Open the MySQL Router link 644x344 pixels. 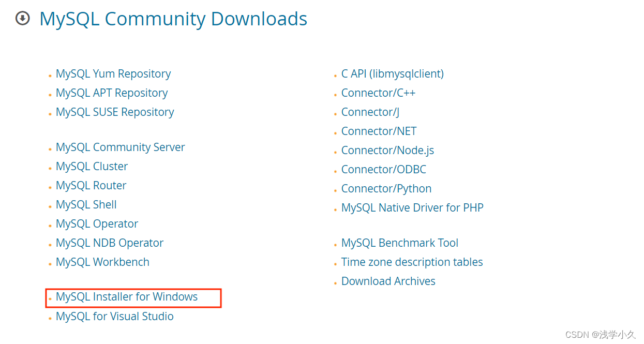91,186
